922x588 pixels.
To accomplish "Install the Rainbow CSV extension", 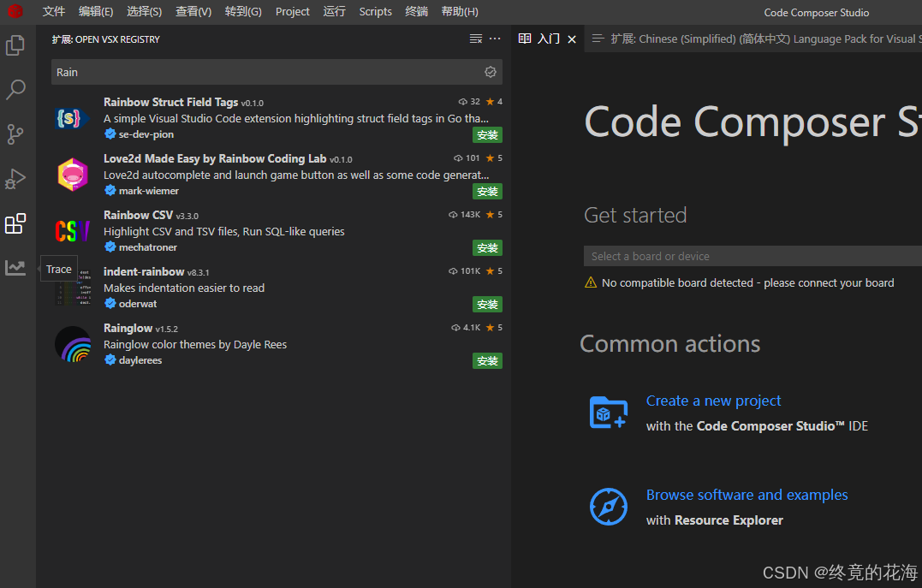I will (x=487, y=248).
